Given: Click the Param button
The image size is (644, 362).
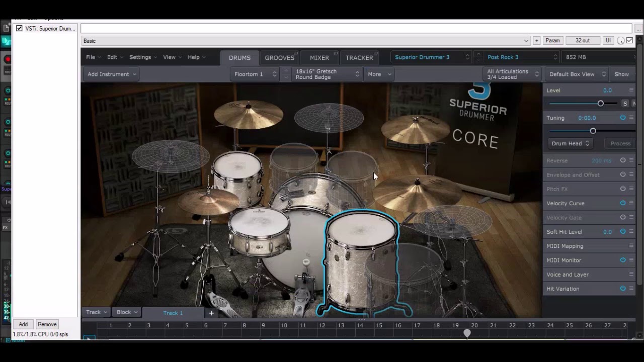Looking at the screenshot, I should (x=552, y=41).
